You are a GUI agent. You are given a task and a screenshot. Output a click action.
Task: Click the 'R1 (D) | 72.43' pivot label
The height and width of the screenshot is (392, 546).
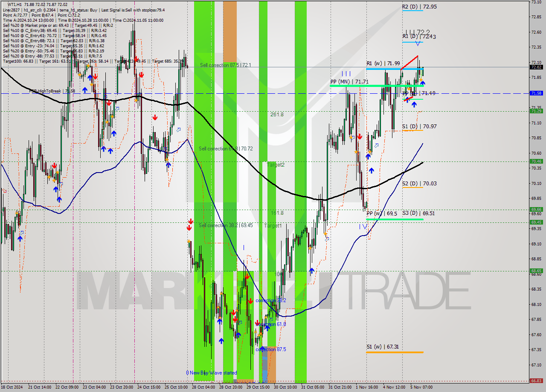tap(419, 37)
